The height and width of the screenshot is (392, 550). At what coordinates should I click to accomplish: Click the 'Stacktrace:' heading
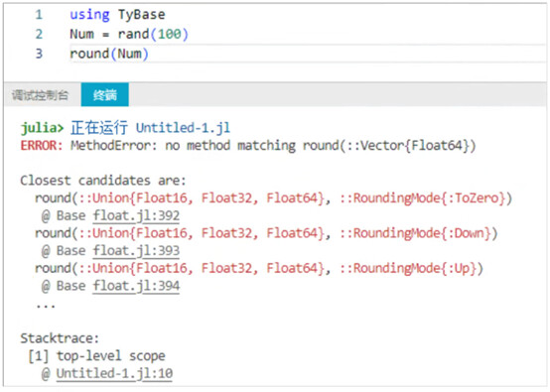click(60, 338)
